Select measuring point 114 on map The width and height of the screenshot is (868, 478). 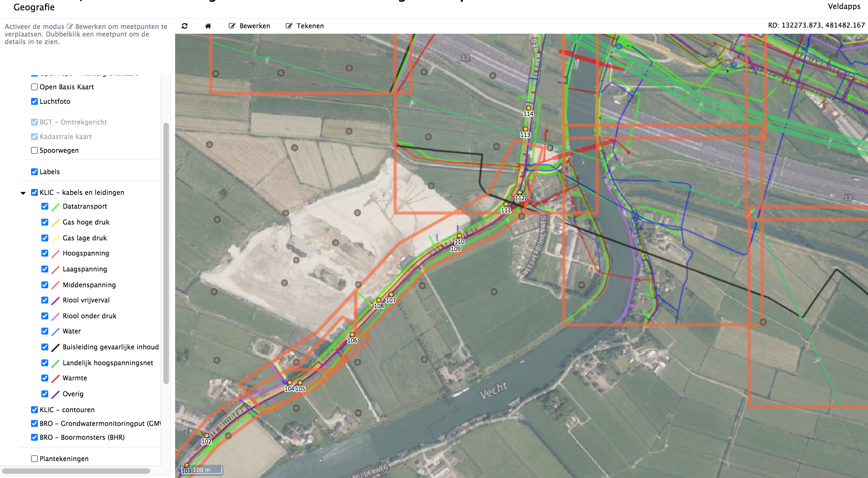point(528,108)
